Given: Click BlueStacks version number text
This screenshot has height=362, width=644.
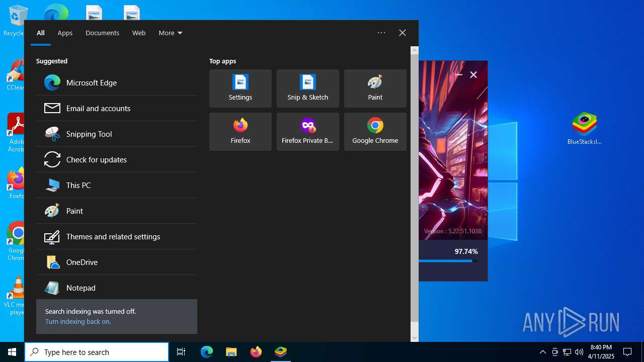Looking at the screenshot, I should point(453,231).
